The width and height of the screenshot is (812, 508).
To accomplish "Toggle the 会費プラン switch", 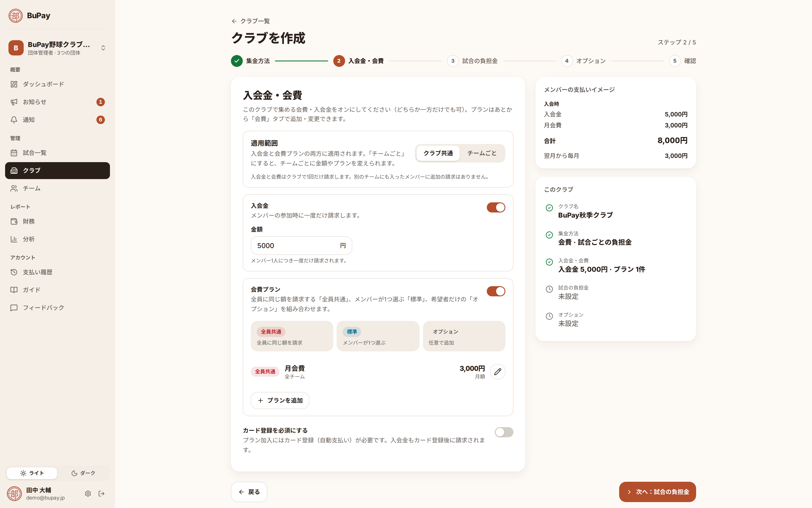I will [x=496, y=291].
